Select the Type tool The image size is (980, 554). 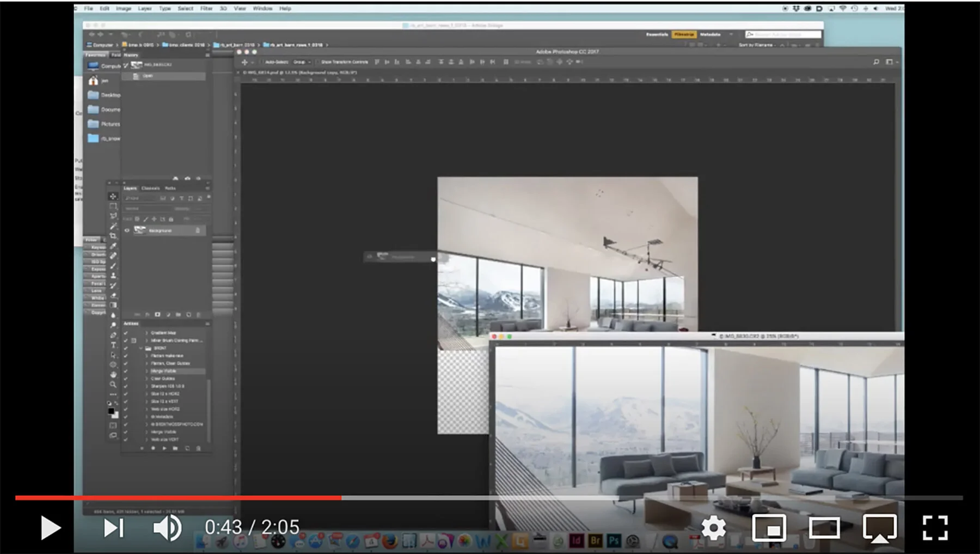click(x=113, y=345)
